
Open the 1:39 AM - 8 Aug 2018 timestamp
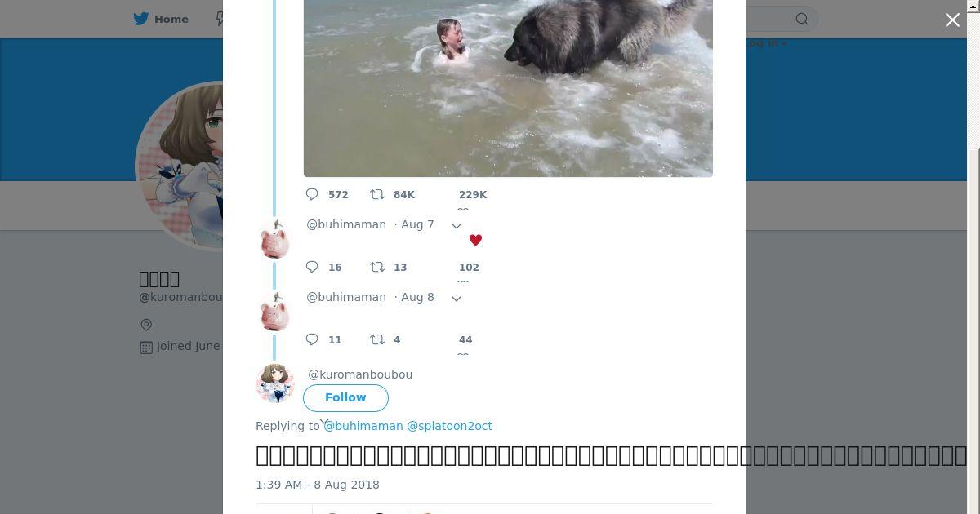click(x=317, y=485)
